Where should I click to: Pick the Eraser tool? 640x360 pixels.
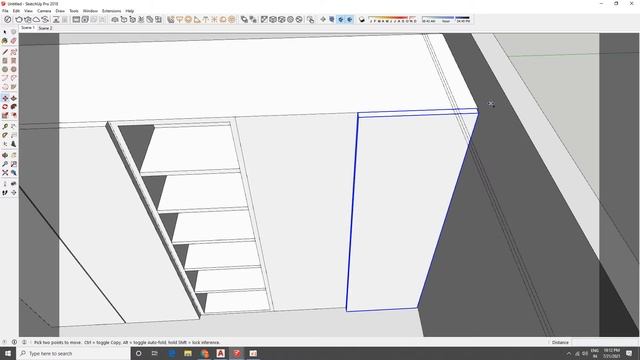point(13,41)
